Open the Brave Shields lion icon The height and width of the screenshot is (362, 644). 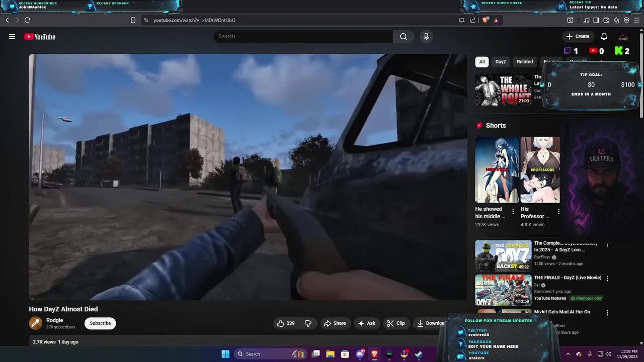tap(485, 20)
